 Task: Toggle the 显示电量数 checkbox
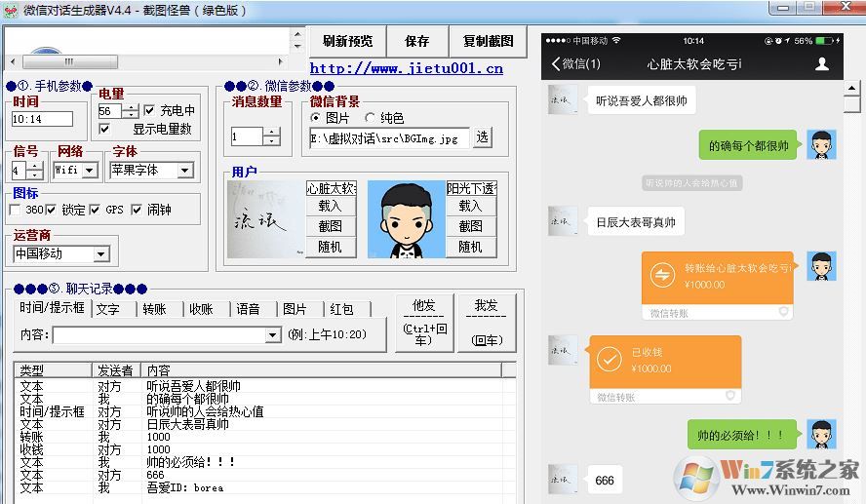pyautogui.click(x=104, y=130)
